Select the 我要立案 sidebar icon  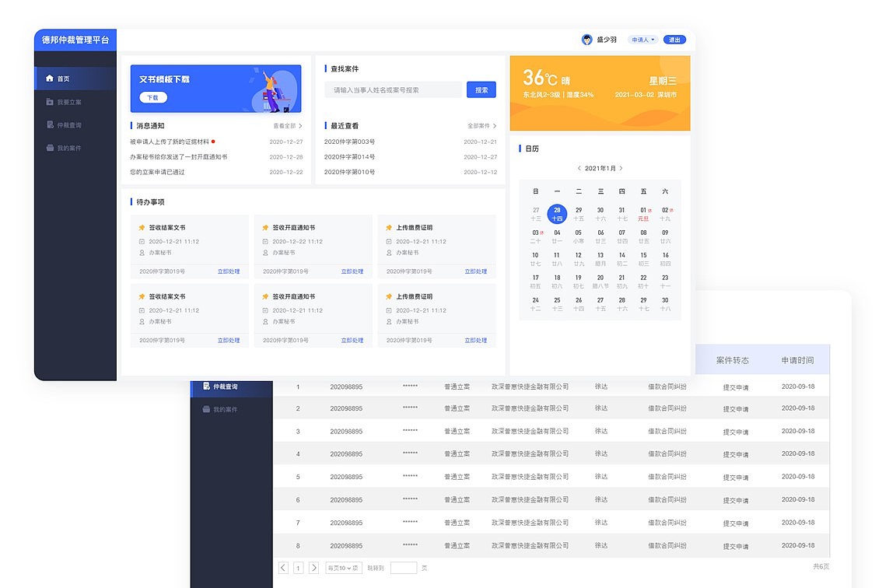coord(50,102)
